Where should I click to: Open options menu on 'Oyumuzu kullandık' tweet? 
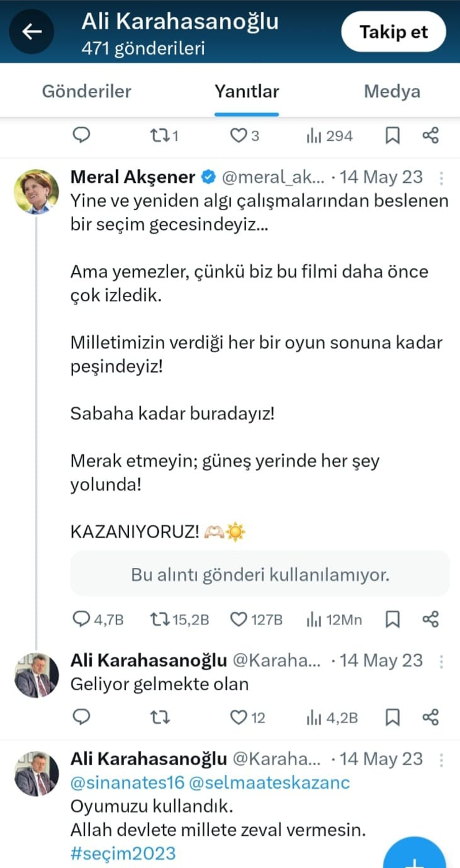[441, 759]
